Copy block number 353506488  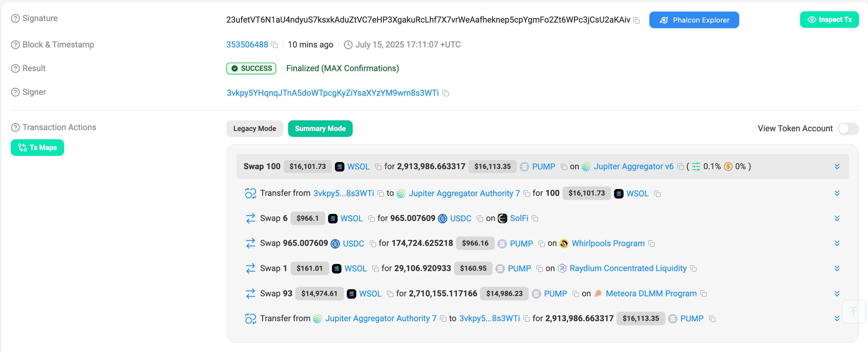click(x=275, y=45)
